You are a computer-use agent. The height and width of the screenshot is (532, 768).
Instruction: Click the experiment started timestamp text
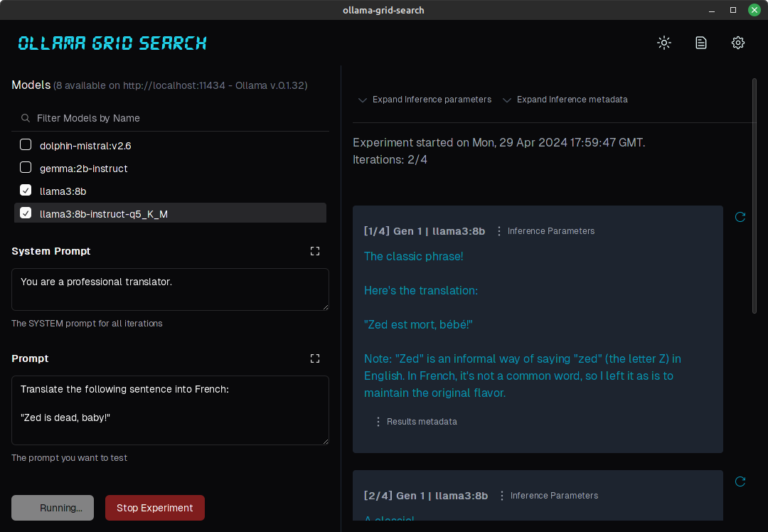(x=498, y=142)
